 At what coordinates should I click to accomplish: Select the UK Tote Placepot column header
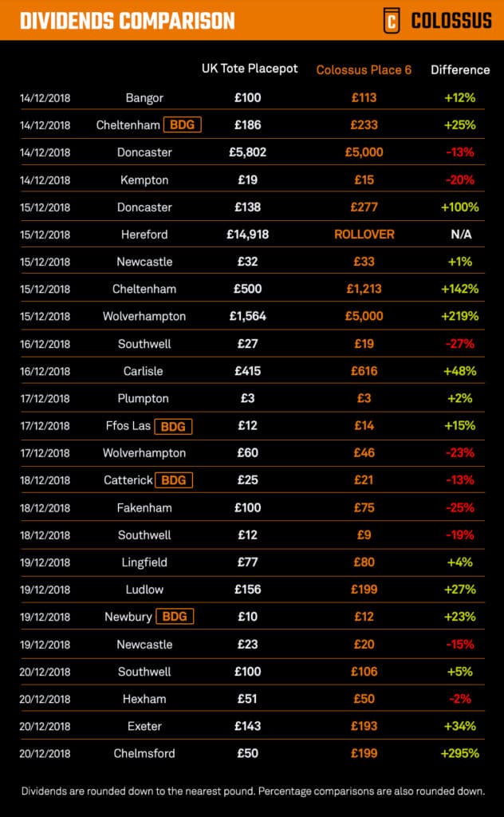tap(250, 69)
